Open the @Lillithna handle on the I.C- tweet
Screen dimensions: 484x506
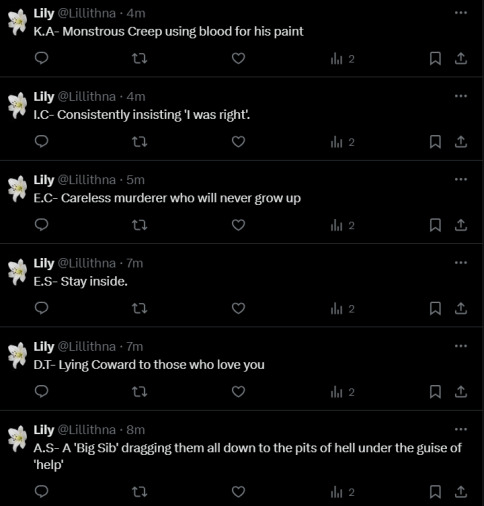[87, 97]
